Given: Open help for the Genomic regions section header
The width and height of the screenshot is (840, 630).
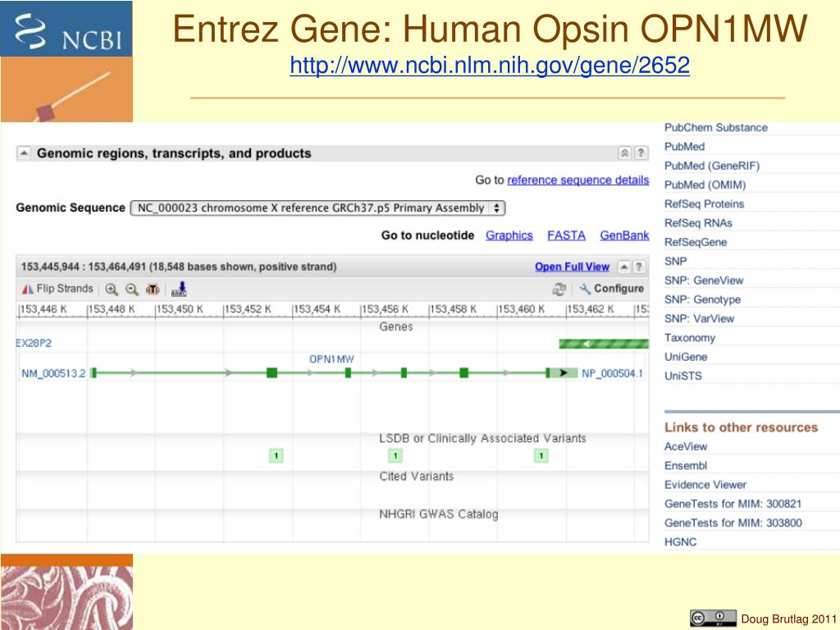Looking at the screenshot, I should tap(641, 153).
